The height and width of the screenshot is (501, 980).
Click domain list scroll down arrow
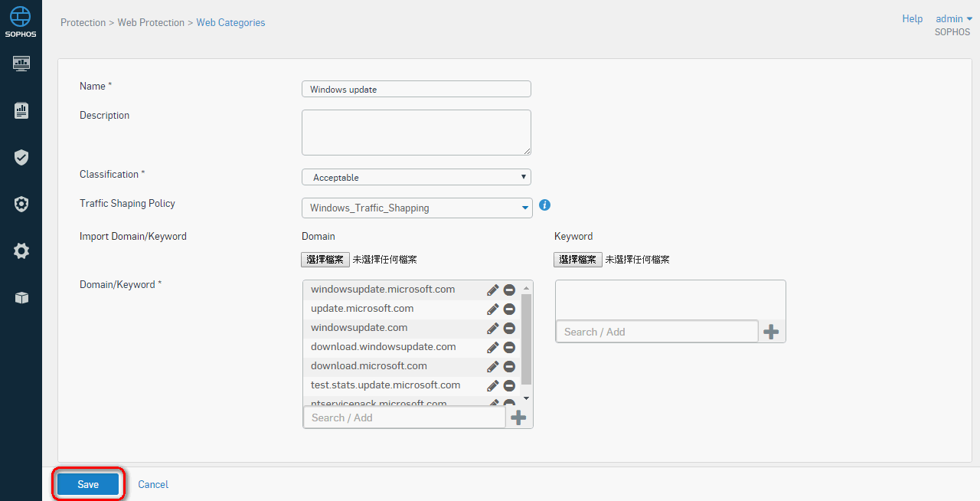(526, 398)
